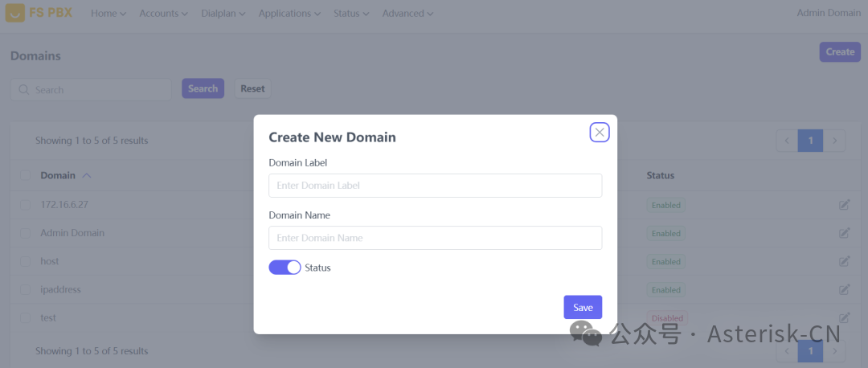This screenshot has height=368, width=868.
Task: Focus the Domain Label input field
Action: [435, 186]
